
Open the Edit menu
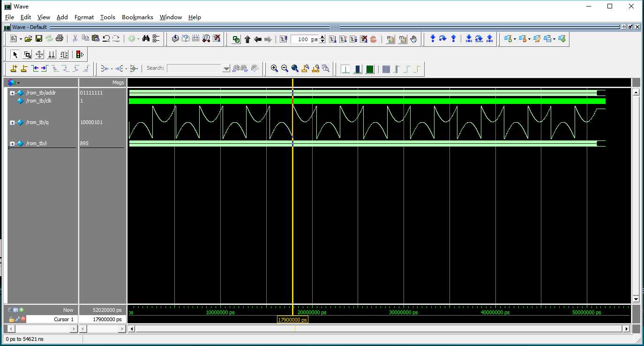[25, 17]
